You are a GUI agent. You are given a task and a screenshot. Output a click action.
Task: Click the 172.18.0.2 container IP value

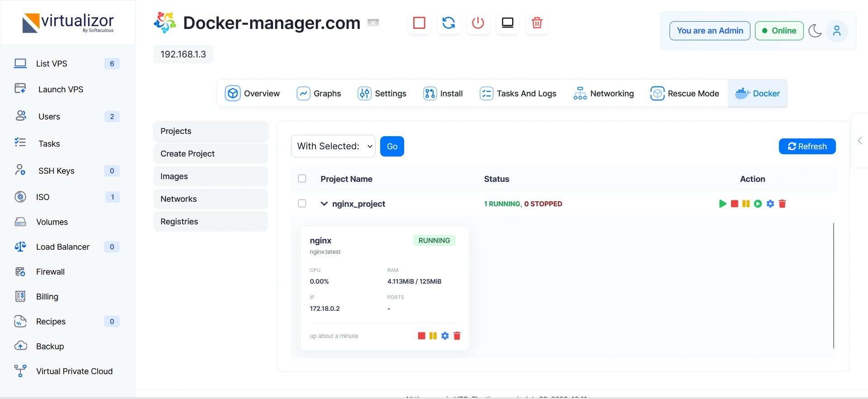click(x=325, y=309)
